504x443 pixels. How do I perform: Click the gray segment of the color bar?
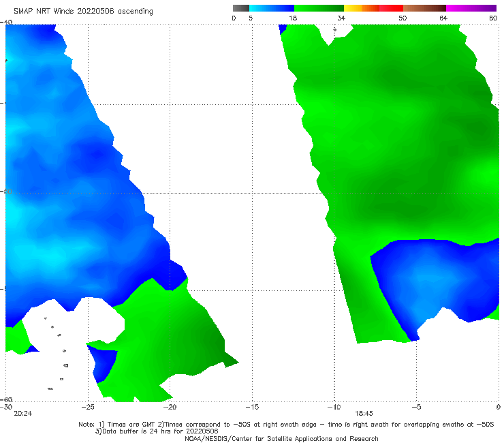240,8
